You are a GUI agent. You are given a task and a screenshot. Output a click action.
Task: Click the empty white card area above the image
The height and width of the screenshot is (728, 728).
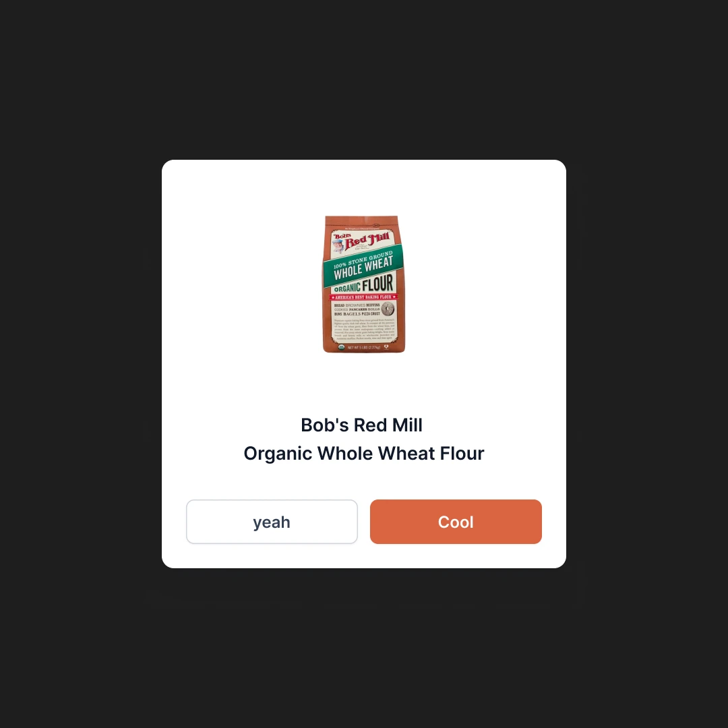tap(364, 186)
